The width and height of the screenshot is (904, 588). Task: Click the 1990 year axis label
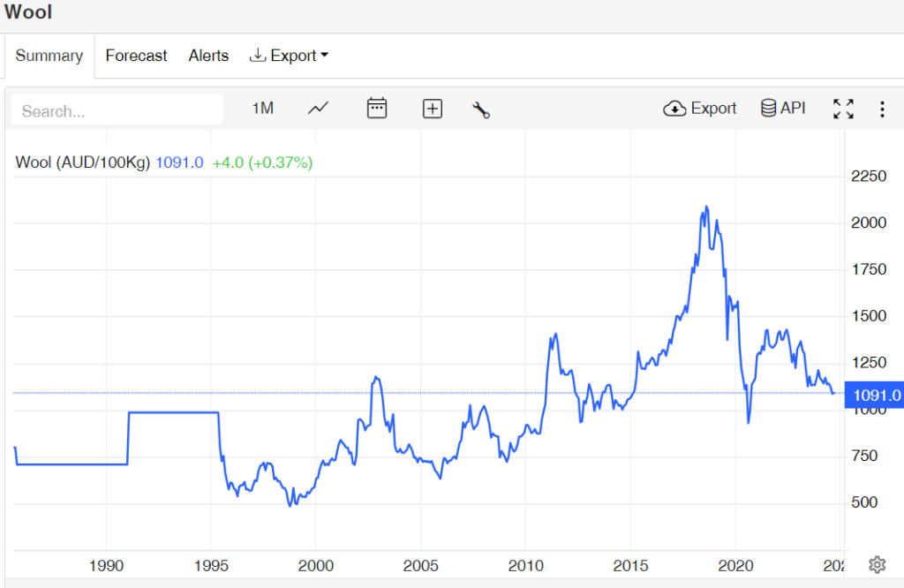point(106,566)
